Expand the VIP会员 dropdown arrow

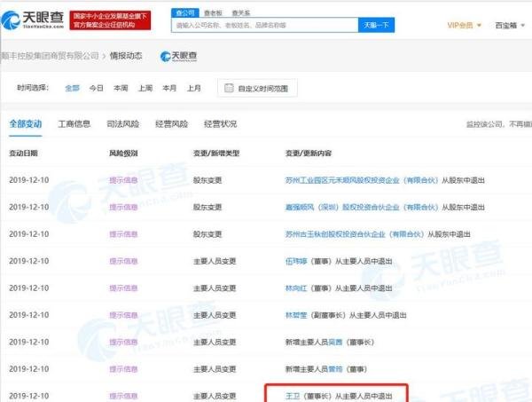tap(479, 25)
